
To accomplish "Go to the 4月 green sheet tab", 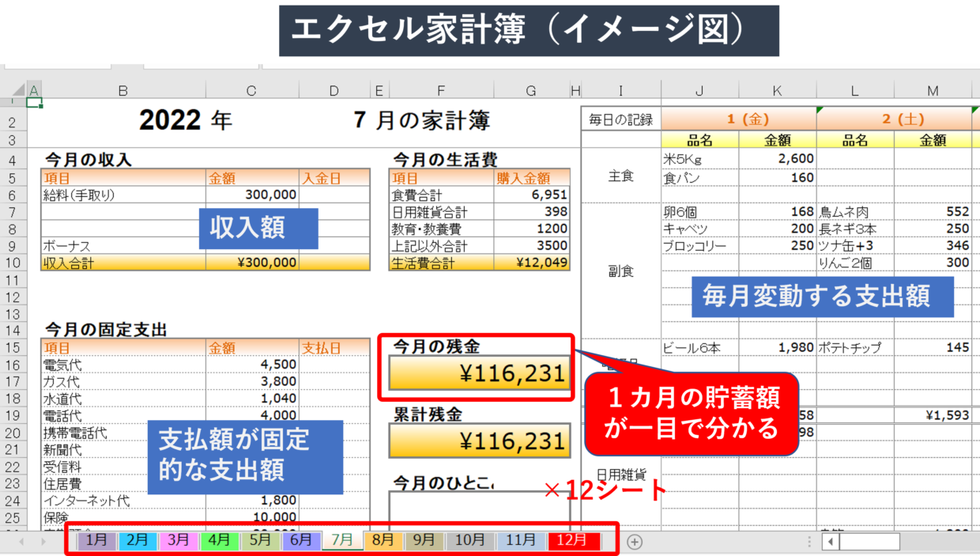I will pyautogui.click(x=220, y=541).
